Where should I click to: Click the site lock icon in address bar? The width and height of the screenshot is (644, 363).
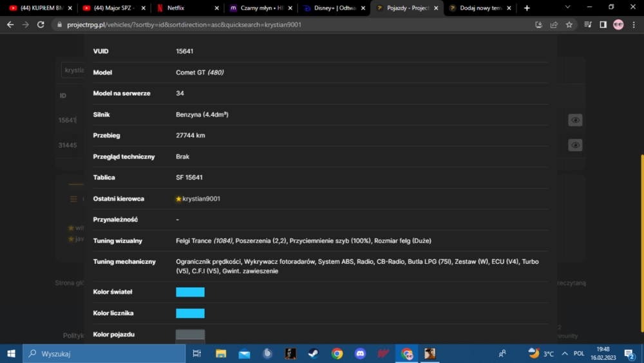pos(59,24)
